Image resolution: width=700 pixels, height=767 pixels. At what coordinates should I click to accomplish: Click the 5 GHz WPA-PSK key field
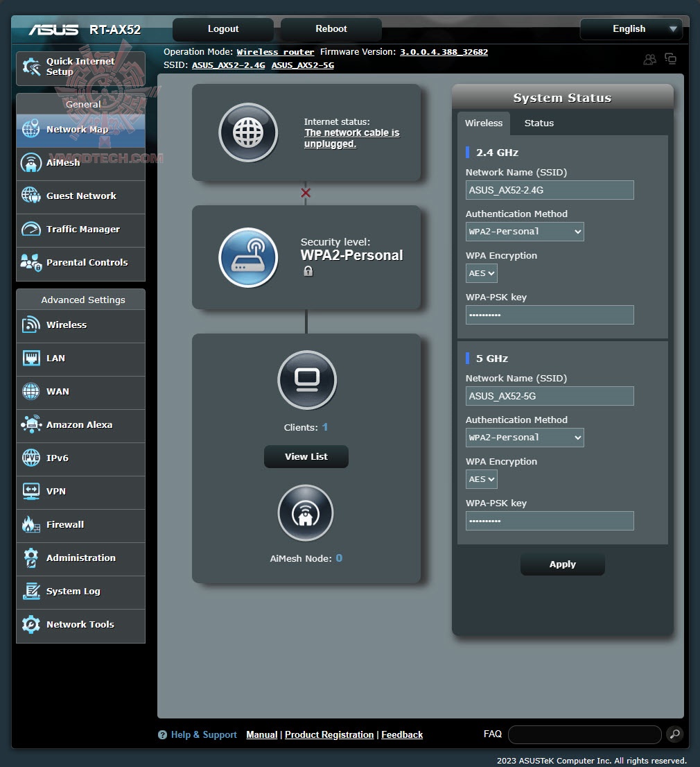[x=550, y=521]
